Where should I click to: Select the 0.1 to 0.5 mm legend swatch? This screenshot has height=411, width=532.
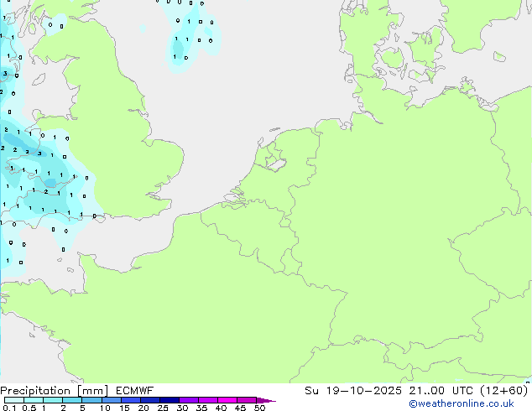(x=14, y=400)
